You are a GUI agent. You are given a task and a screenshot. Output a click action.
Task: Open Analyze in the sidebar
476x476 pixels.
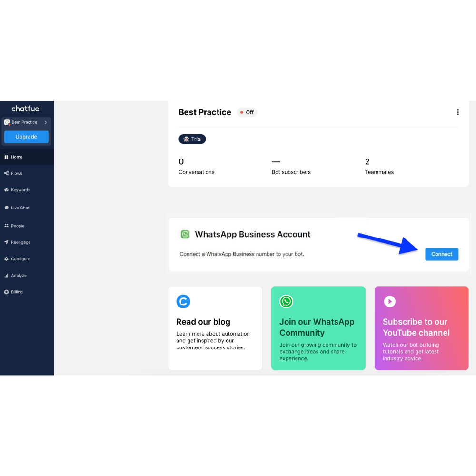pos(27,275)
